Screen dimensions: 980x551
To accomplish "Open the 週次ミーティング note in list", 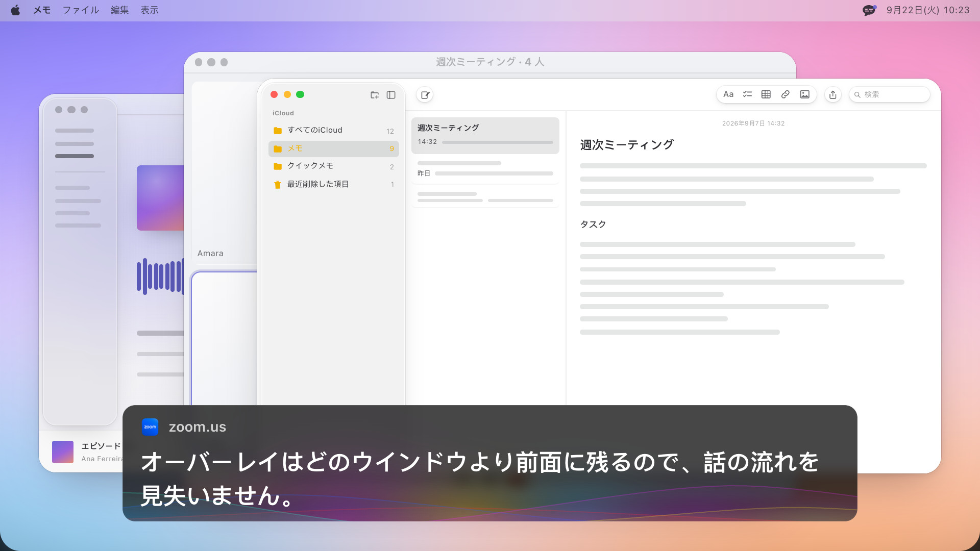I will [x=485, y=136].
